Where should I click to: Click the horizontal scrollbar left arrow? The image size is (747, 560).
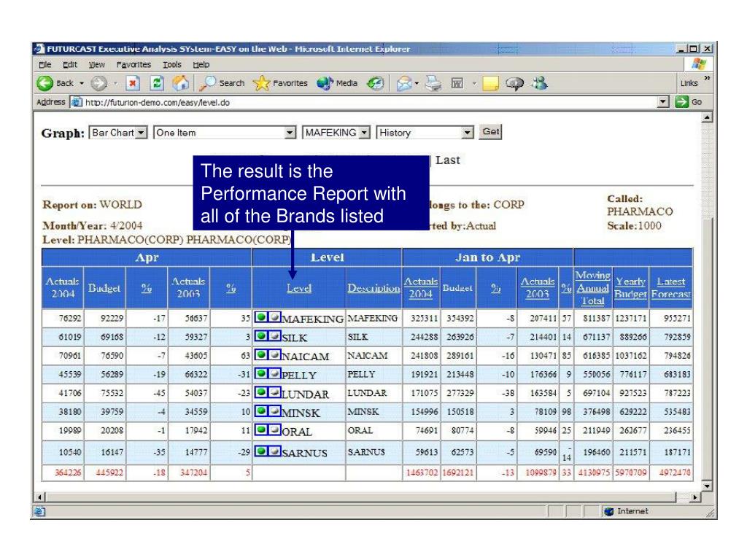tap(41, 497)
